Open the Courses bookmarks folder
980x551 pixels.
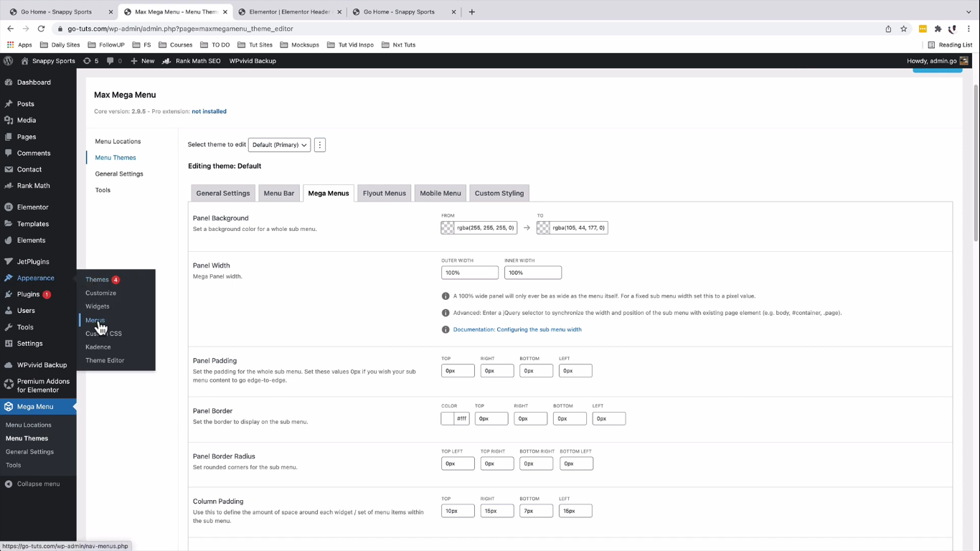pyautogui.click(x=175, y=44)
